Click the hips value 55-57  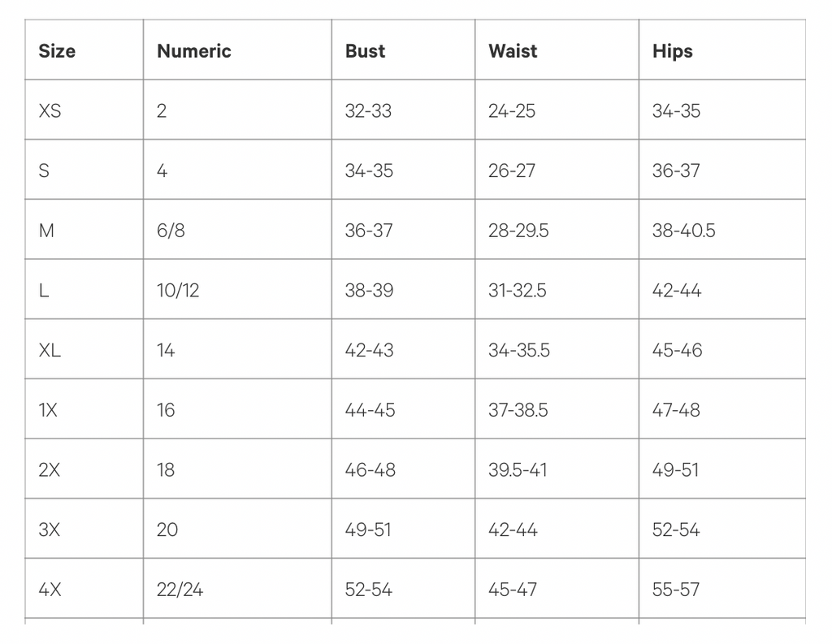click(675, 590)
